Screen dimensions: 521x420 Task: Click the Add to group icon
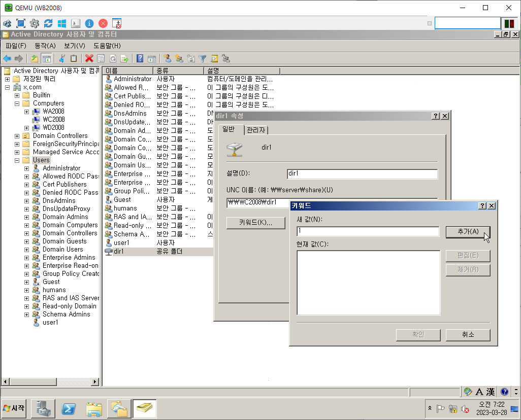(226, 59)
